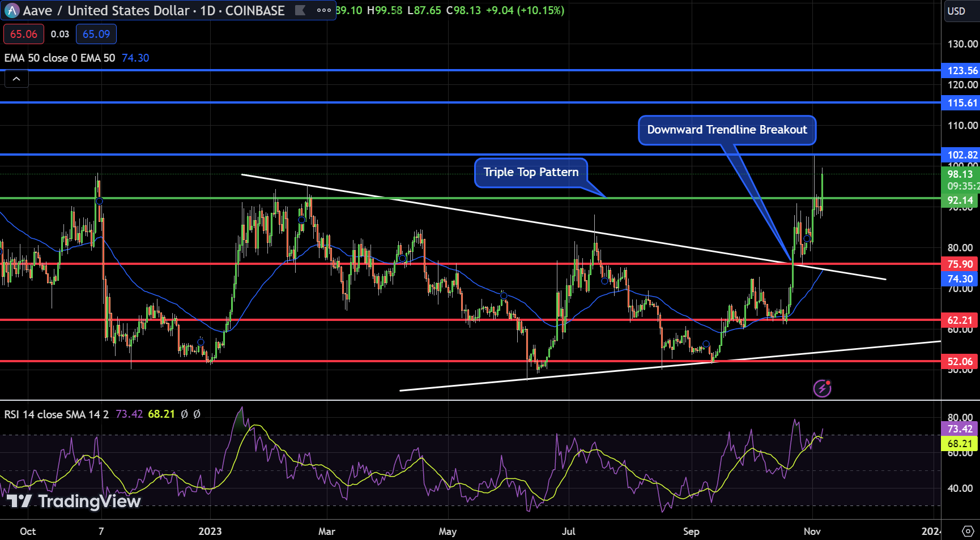Collapse the indicator legend with the chevron
This screenshot has height=540, width=980.
tap(16, 79)
